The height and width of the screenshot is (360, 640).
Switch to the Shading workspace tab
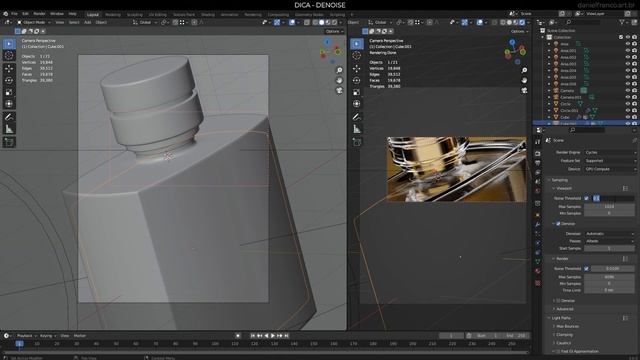(x=208, y=14)
